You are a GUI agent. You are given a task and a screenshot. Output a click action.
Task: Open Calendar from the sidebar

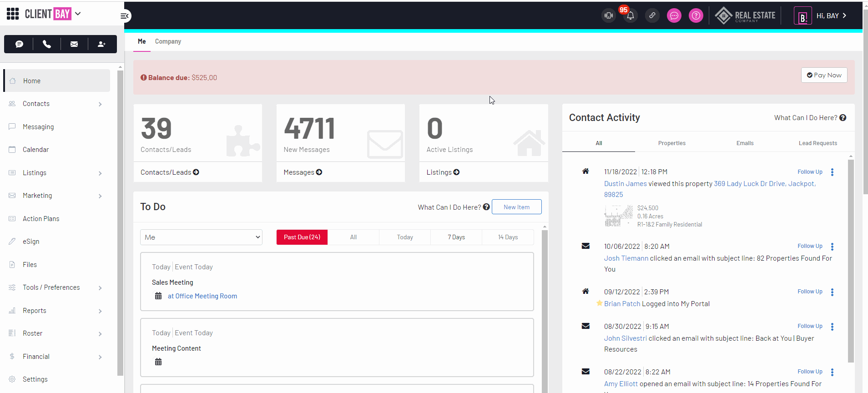pyautogui.click(x=35, y=150)
